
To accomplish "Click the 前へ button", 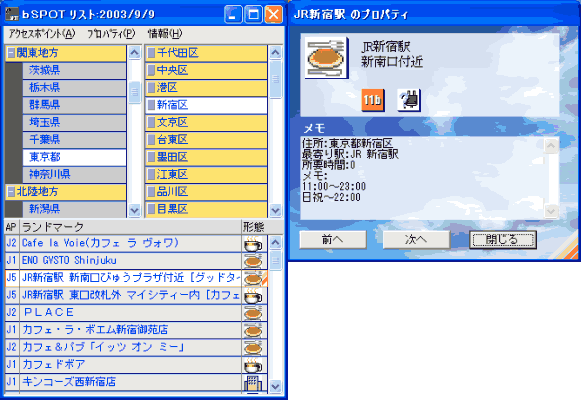I will pos(333,240).
